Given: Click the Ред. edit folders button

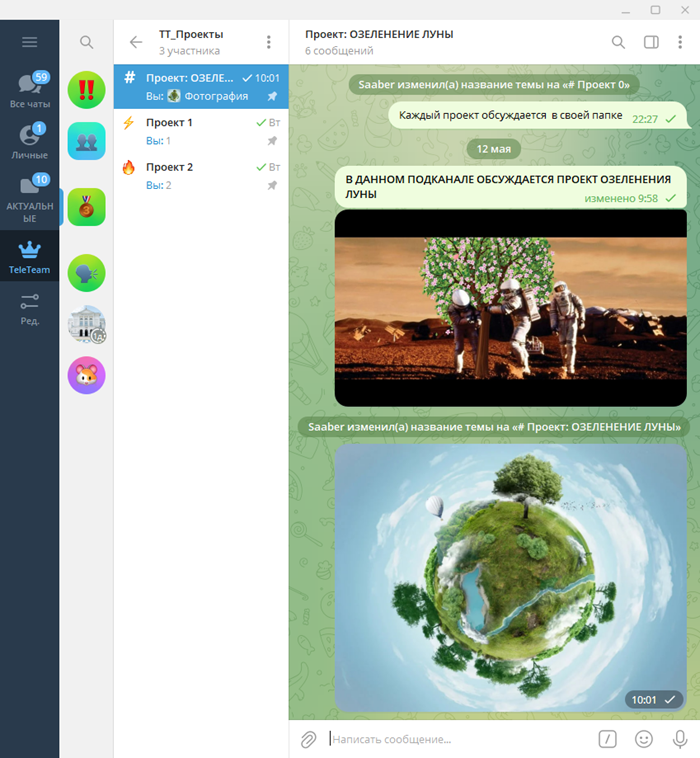Looking at the screenshot, I should [29, 309].
